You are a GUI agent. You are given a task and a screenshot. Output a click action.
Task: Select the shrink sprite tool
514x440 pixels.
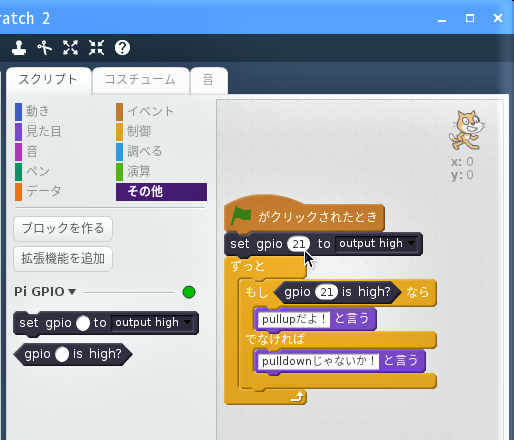pos(96,48)
